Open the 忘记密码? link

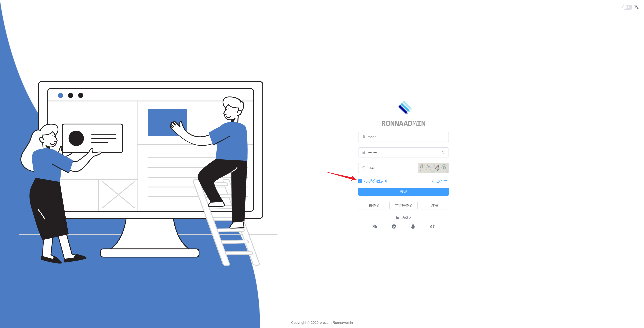click(x=440, y=181)
